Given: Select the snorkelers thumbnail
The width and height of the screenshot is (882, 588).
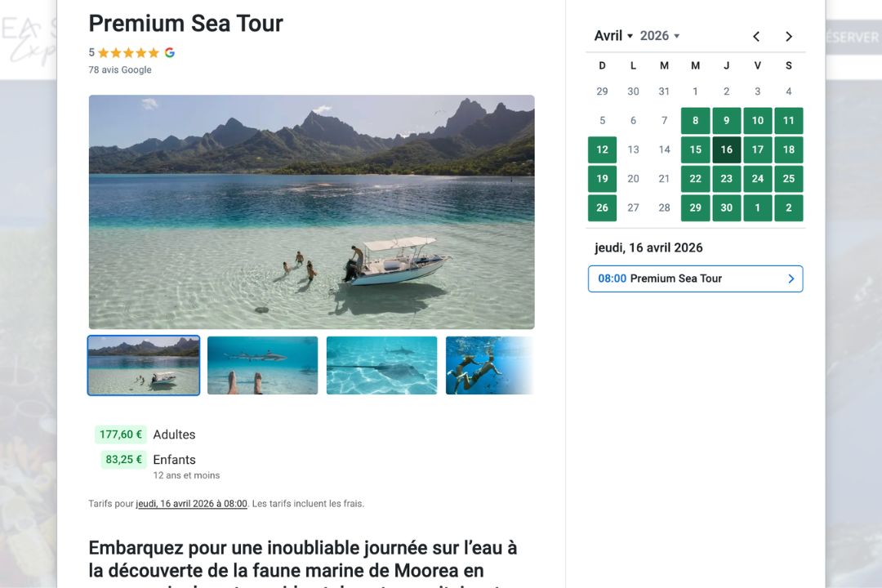Looking at the screenshot, I should pyautogui.click(x=489, y=366).
